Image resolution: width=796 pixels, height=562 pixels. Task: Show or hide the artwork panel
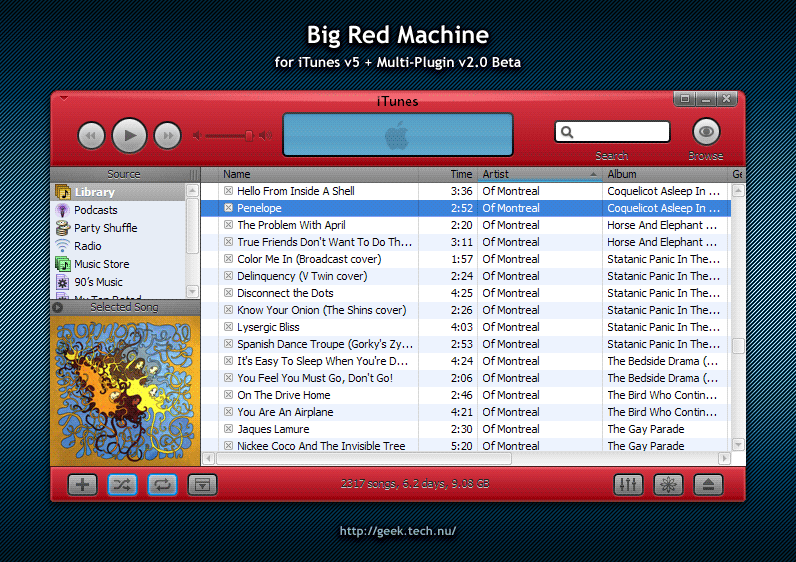[202, 484]
